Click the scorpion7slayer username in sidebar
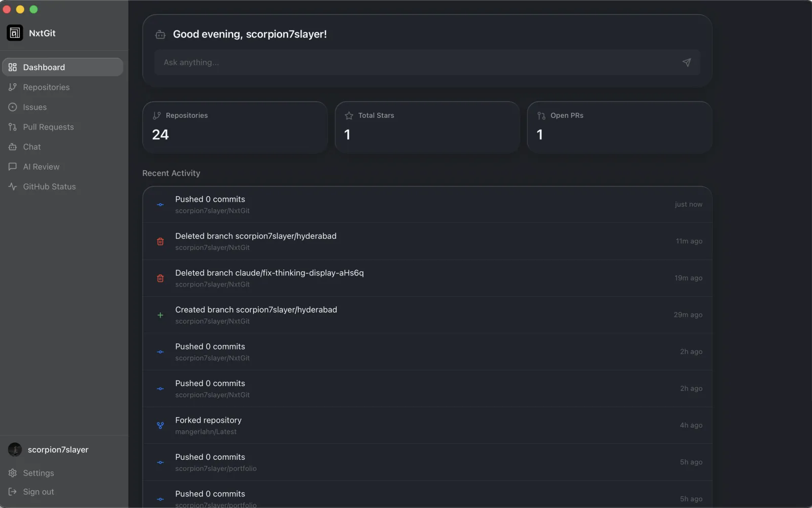 58,450
